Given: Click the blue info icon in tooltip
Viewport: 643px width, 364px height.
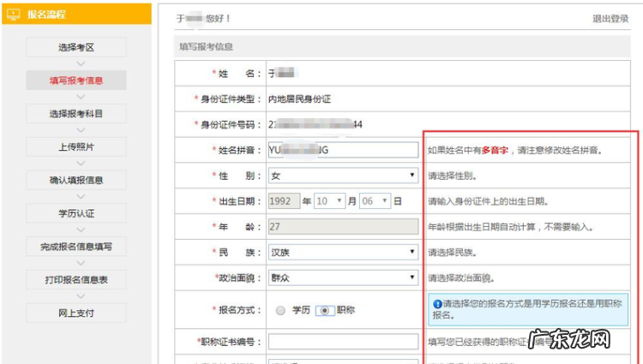Looking at the screenshot, I should (x=437, y=304).
